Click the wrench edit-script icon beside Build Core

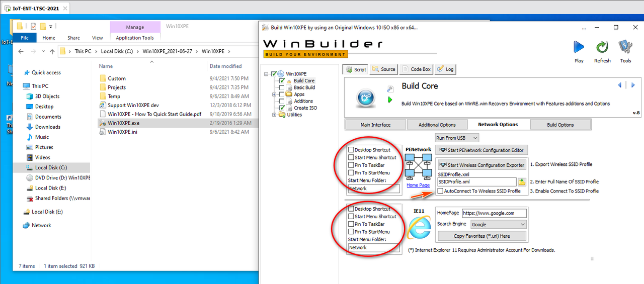(390, 89)
